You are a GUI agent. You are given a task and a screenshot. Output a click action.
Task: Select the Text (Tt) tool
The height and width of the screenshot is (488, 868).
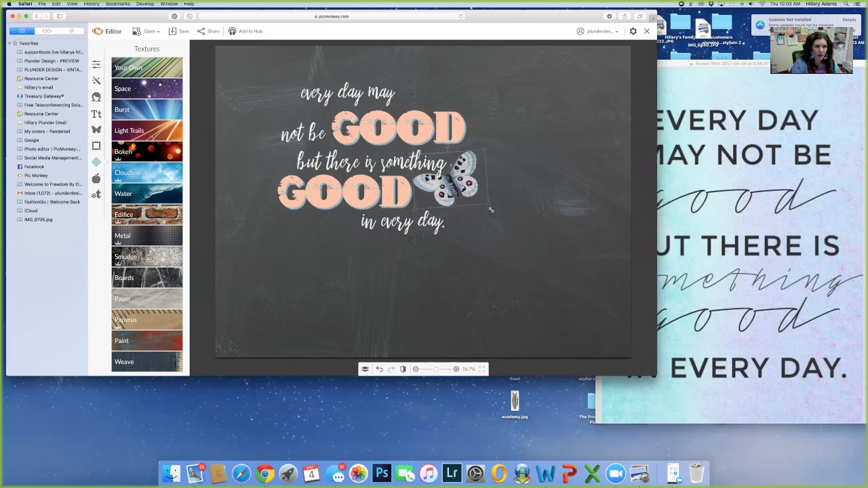click(x=96, y=113)
